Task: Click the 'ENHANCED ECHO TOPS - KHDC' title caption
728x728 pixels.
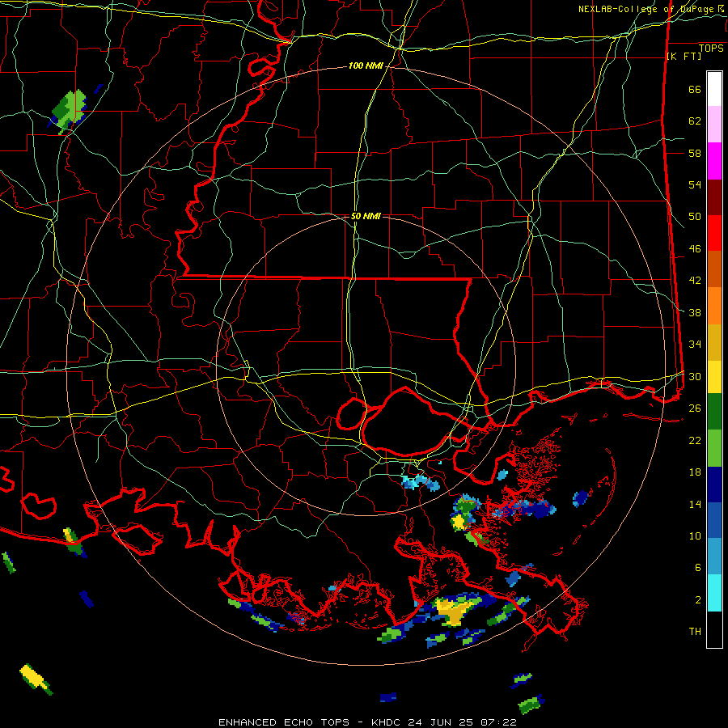Action: (x=311, y=722)
